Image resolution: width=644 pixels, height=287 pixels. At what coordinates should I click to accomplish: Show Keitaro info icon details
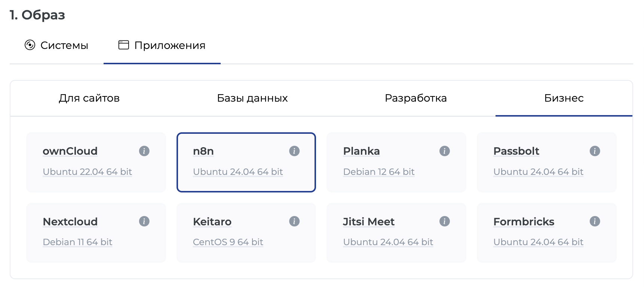click(x=294, y=221)
